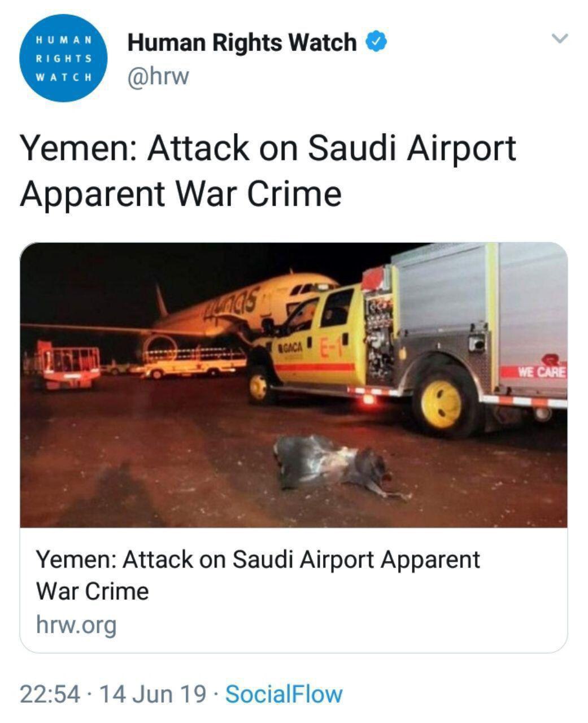Open the airport attack photo thumbnail
588x723 pixels.
point(294,385)
